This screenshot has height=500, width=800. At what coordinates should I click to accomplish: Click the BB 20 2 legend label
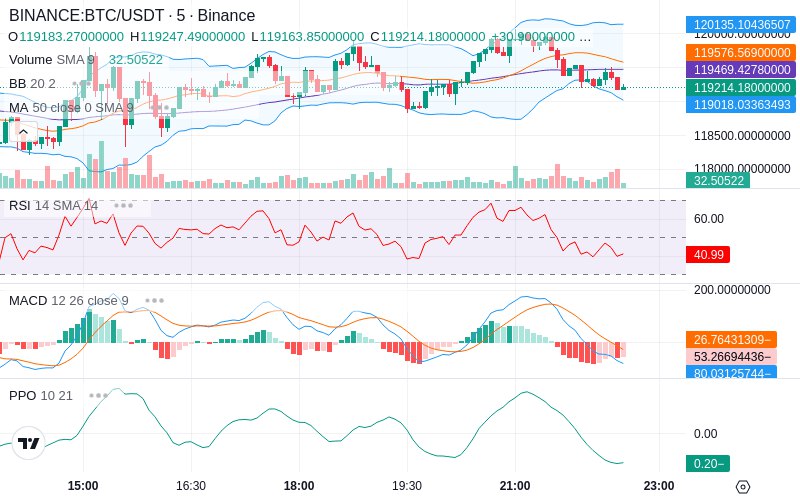[32, 83]
